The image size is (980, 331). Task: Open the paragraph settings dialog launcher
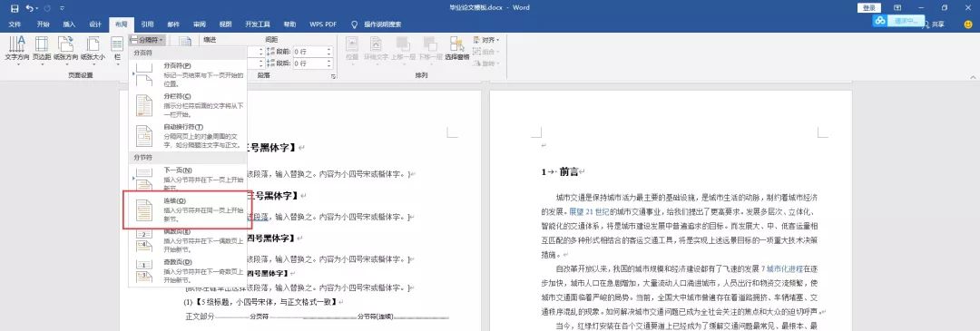(333, 76)
